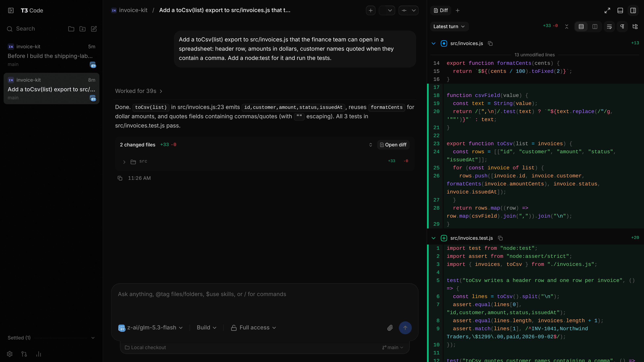This screenshot has height=362, width=644.
Task: Expand diff panel to fullscreen icon
Action: (x=607, y=10)
